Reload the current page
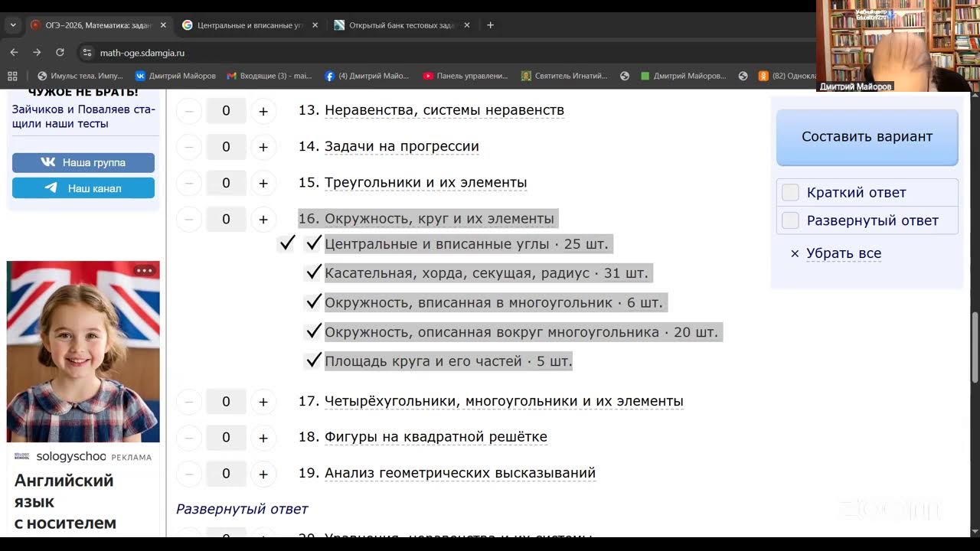 point(60,53)
